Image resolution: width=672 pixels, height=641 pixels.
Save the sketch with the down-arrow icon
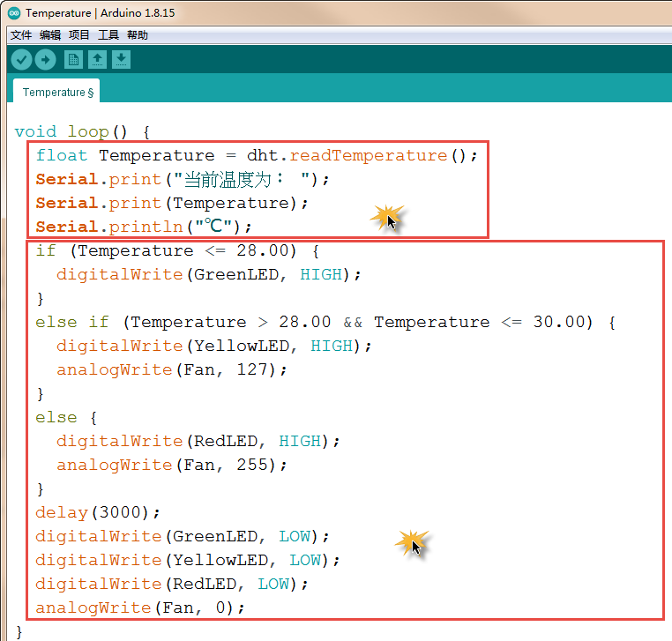point(122,60)
